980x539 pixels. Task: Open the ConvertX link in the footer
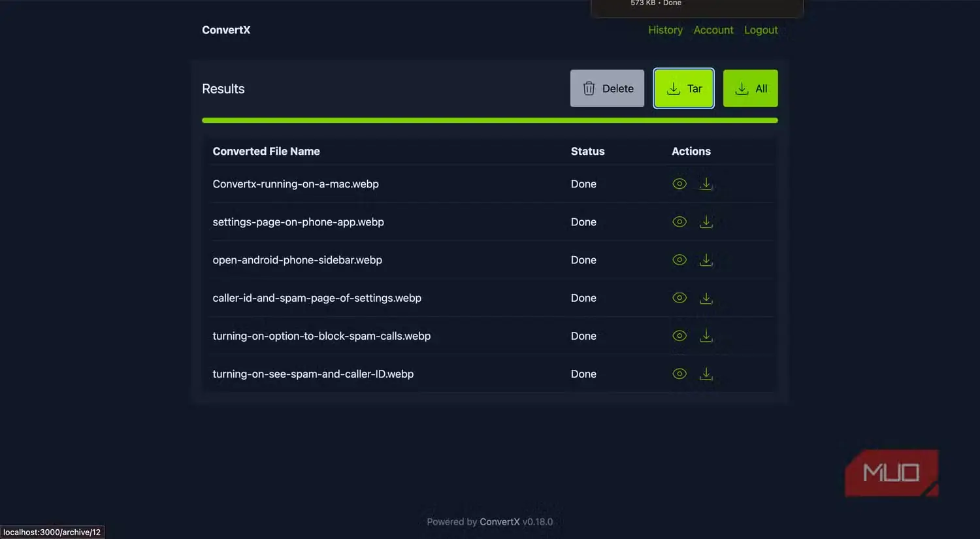pos(500,522)
